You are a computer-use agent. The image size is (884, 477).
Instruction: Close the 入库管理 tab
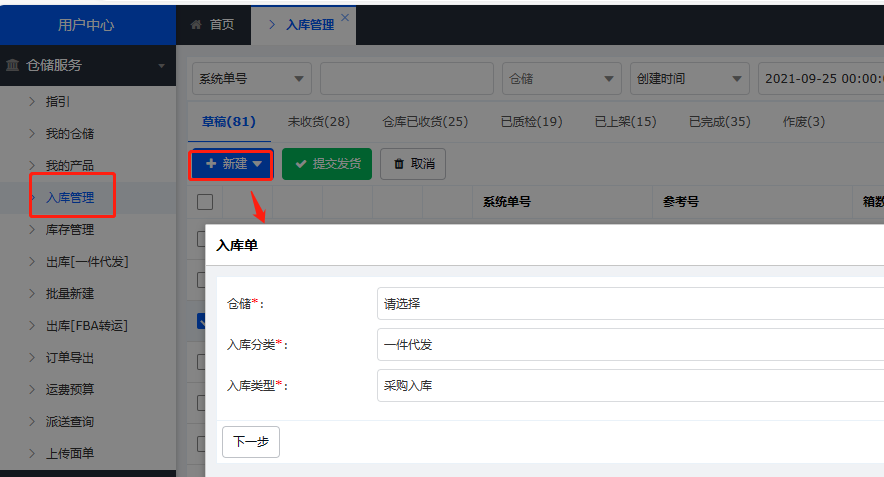click(x=345, y=17)
